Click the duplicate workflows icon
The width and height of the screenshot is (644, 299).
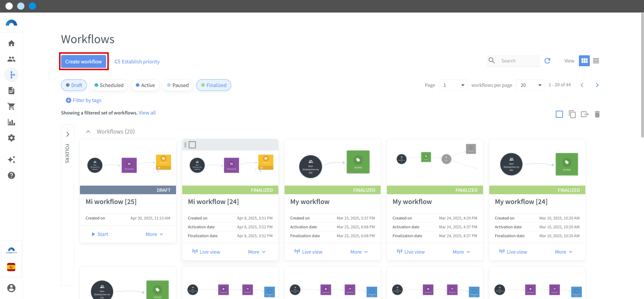pos(572,114)
